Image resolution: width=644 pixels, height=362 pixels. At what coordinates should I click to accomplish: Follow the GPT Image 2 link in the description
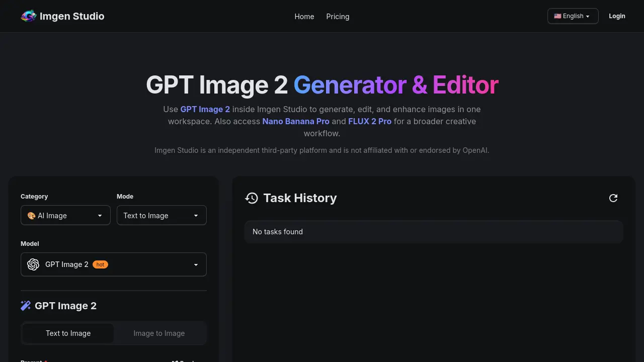click(x=205, y=109)
